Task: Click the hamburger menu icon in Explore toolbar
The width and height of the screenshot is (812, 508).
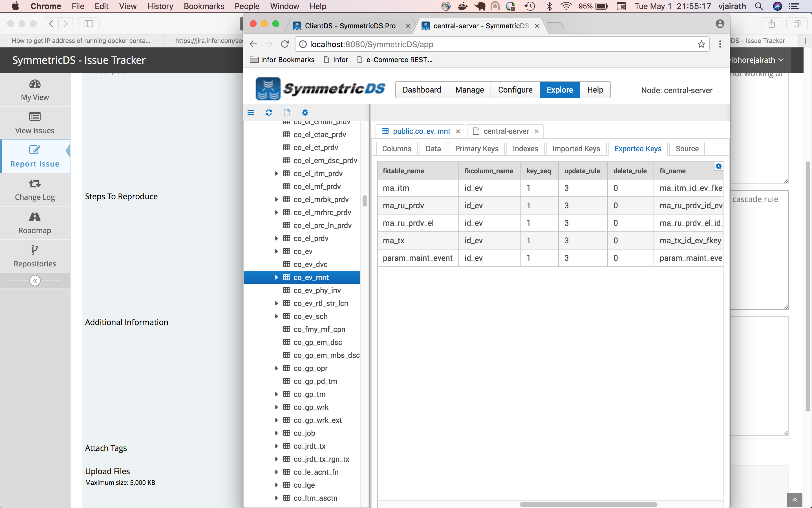Action: click(x=251, y=113)
